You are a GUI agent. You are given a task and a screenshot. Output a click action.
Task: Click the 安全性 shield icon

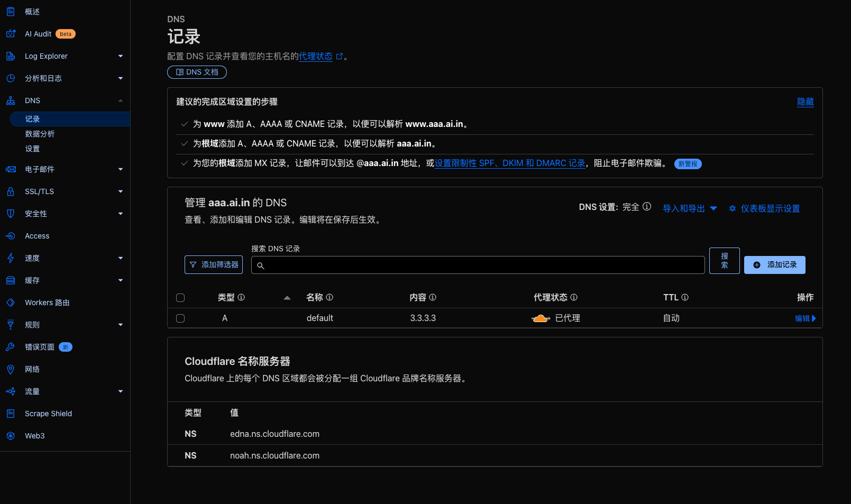point(11,214)
